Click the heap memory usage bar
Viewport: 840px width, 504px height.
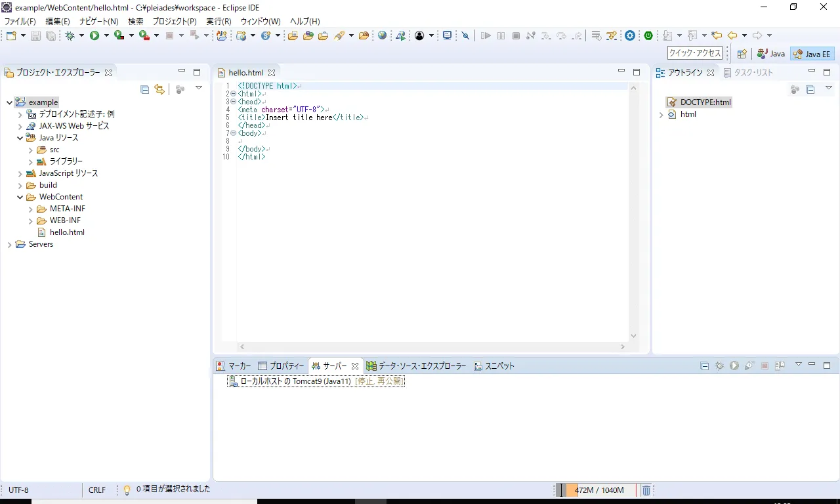coord(596,490)
